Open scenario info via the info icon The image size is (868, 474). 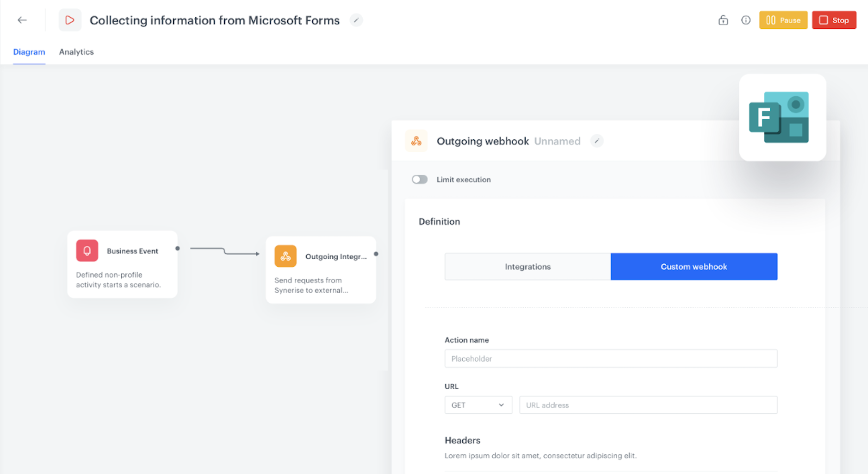pos(745,20)
